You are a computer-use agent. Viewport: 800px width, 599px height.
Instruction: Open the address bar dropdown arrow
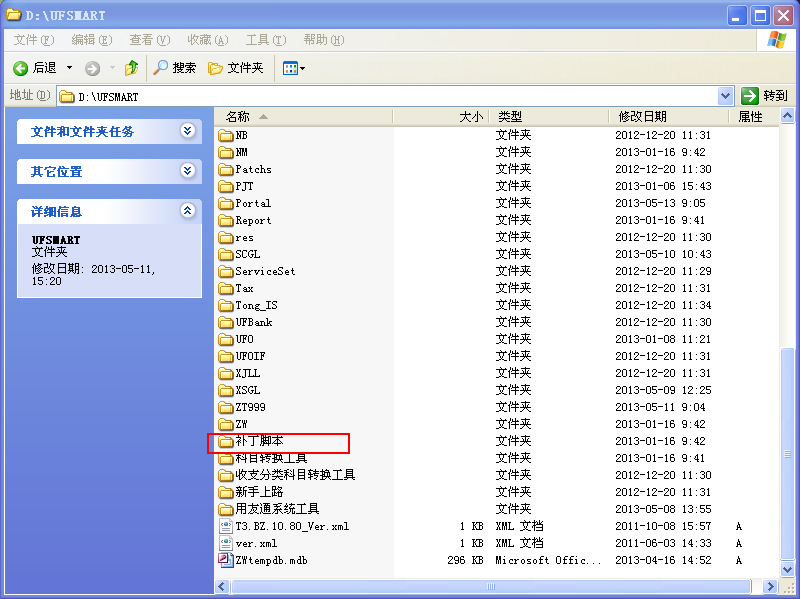click(x=725, y=96)
